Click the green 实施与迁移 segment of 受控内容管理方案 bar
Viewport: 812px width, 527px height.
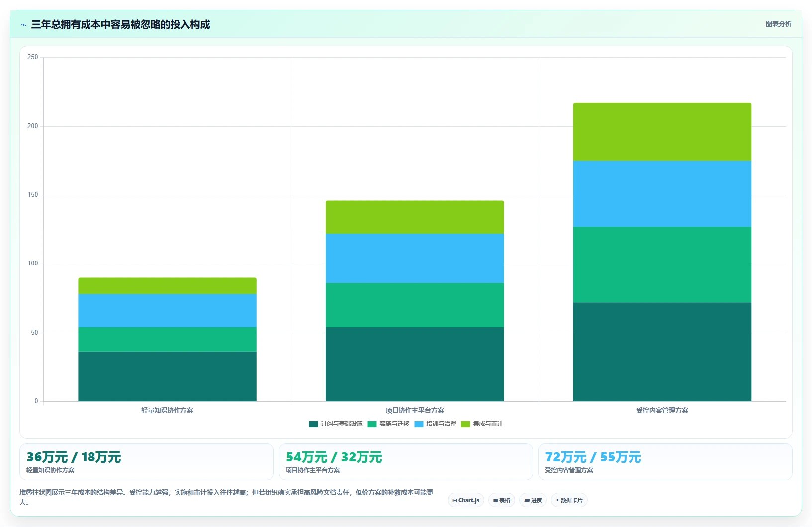pos(662,264)
